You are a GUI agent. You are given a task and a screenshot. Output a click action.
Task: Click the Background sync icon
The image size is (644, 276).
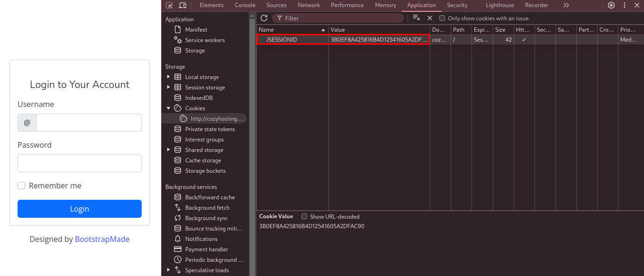click(x=178, y=218)
